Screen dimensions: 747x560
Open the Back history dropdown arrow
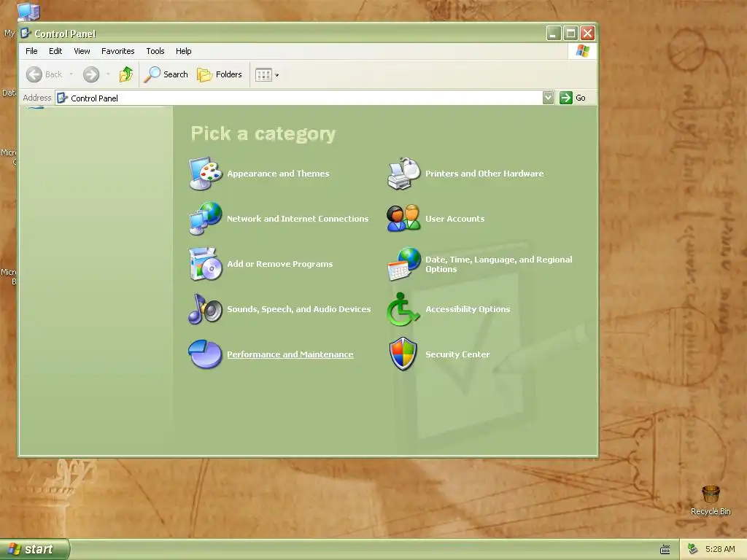point(71,74)
